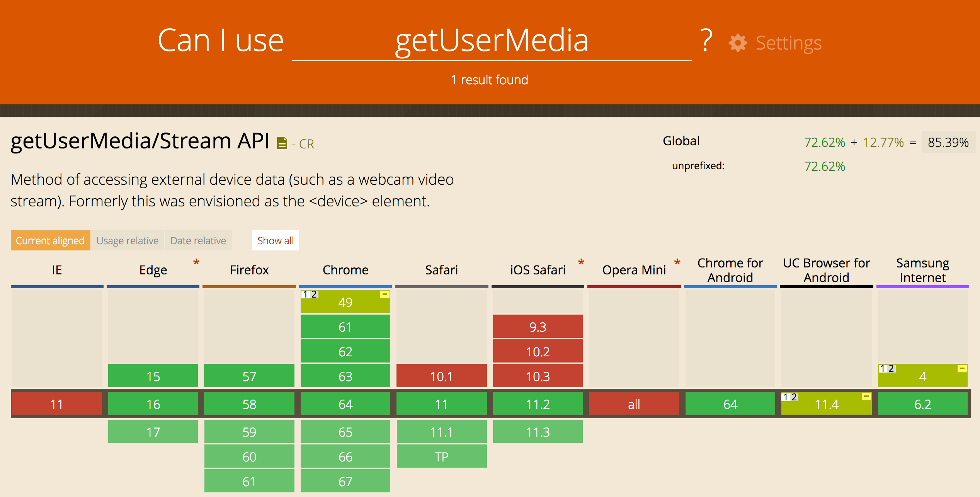Open the Settings gear icon
The image size is (980, 497).
point(738,43)
